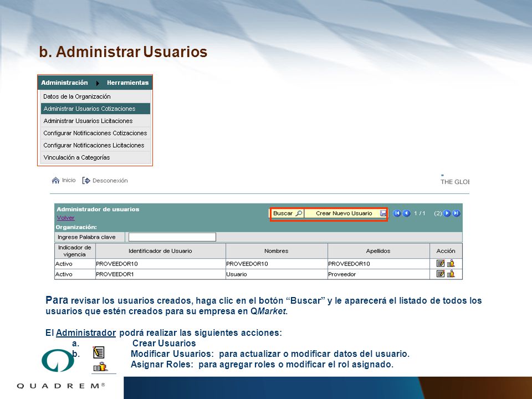Click the 1 / 1 page indicator
532x399 pixels.
click(x=420, y=213)
